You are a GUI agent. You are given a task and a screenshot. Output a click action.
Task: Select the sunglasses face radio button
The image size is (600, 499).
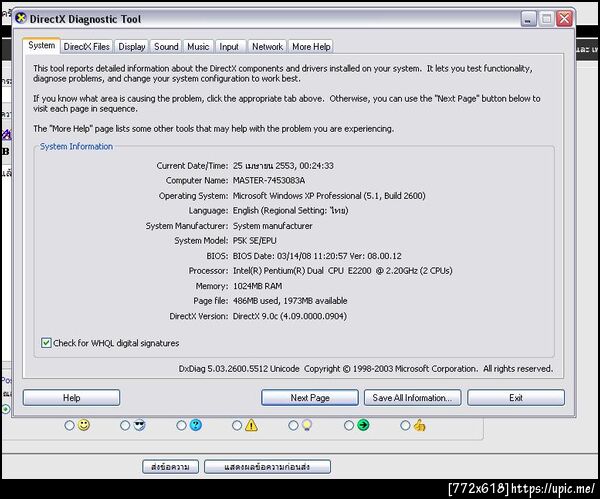[125, 426]
